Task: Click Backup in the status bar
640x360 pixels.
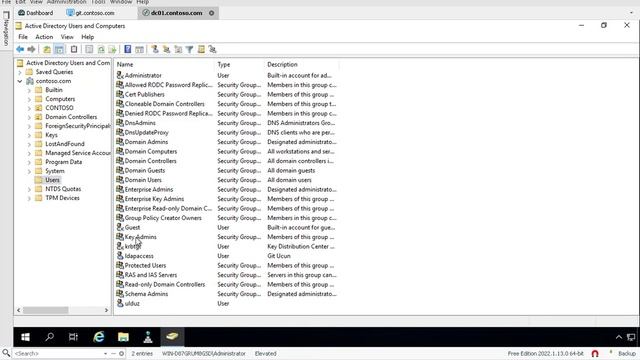Action: click(x=627, y=353)
